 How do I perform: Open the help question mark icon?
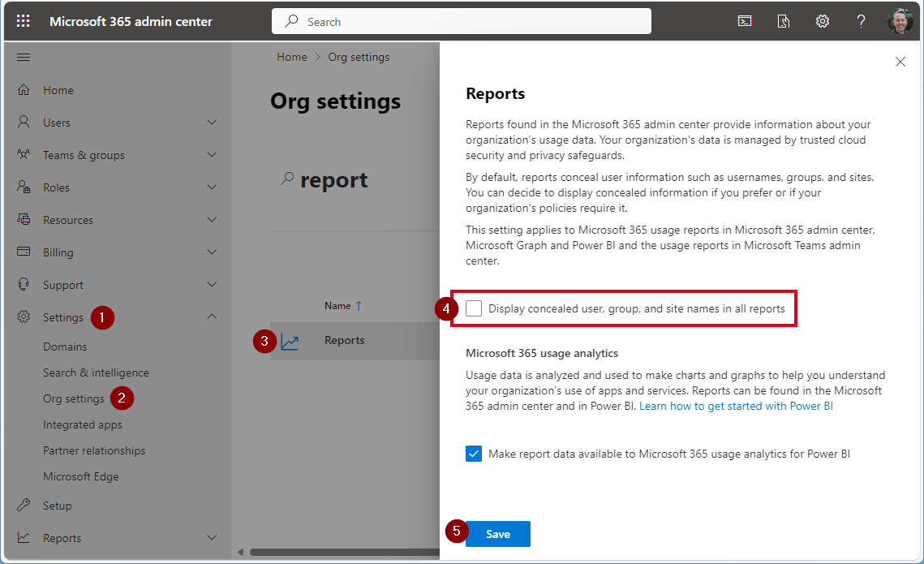click(x=861, y=21)
